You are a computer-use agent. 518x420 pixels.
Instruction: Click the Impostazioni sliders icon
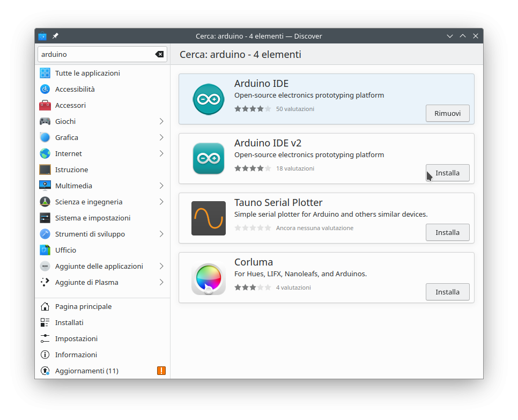coord(45,338)
